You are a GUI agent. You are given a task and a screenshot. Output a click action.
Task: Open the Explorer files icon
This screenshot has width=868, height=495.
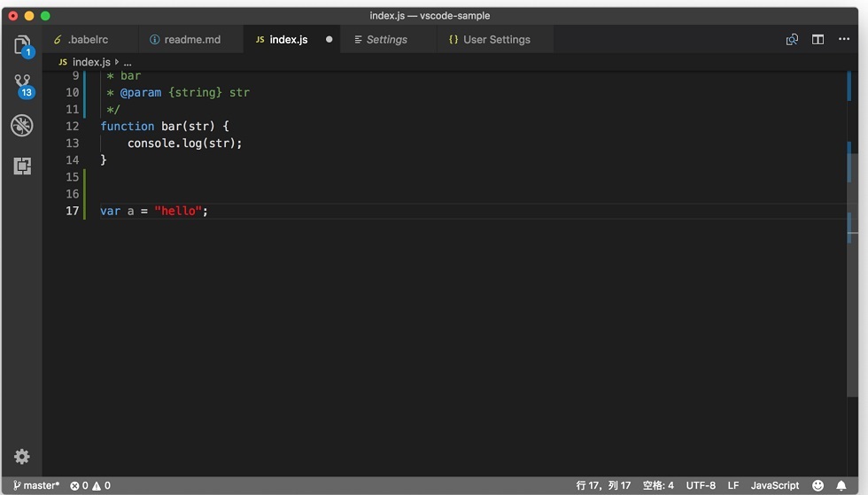22,45
